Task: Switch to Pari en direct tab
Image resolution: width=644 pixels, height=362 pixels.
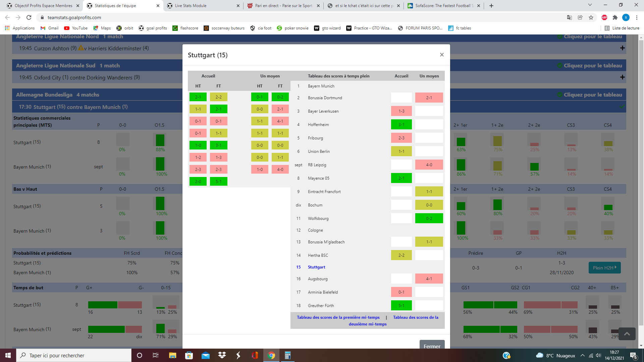Action: click(x=283, y=6)
